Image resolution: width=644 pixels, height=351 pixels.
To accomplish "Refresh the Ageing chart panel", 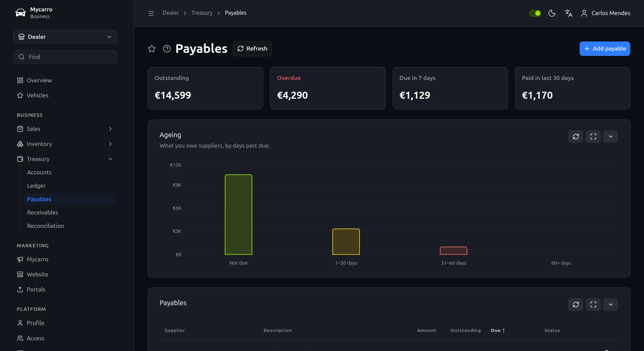I will point(576,137).
